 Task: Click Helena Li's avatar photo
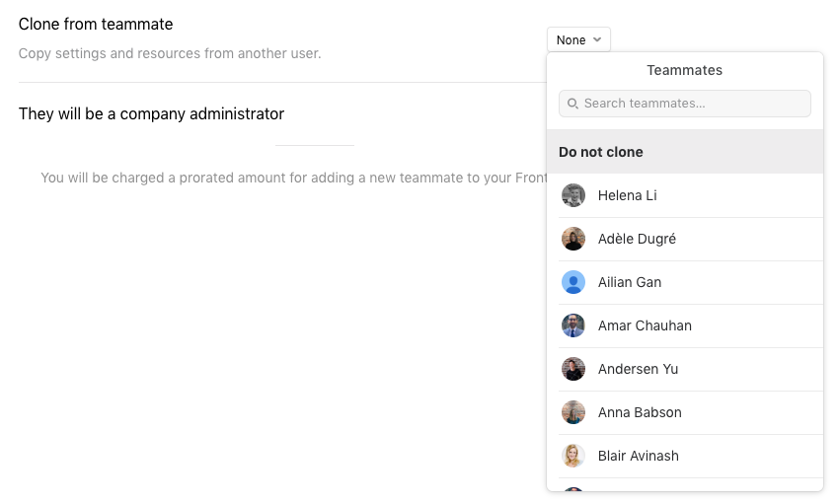pos(573,195)
